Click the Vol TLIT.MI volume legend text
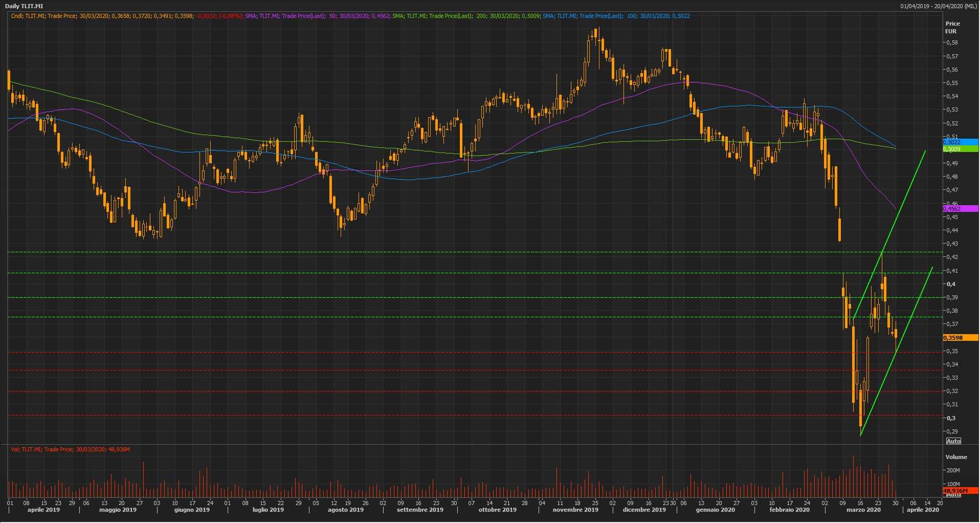The height and width of the screenshot is (523, 980). [x=70, y=449]
